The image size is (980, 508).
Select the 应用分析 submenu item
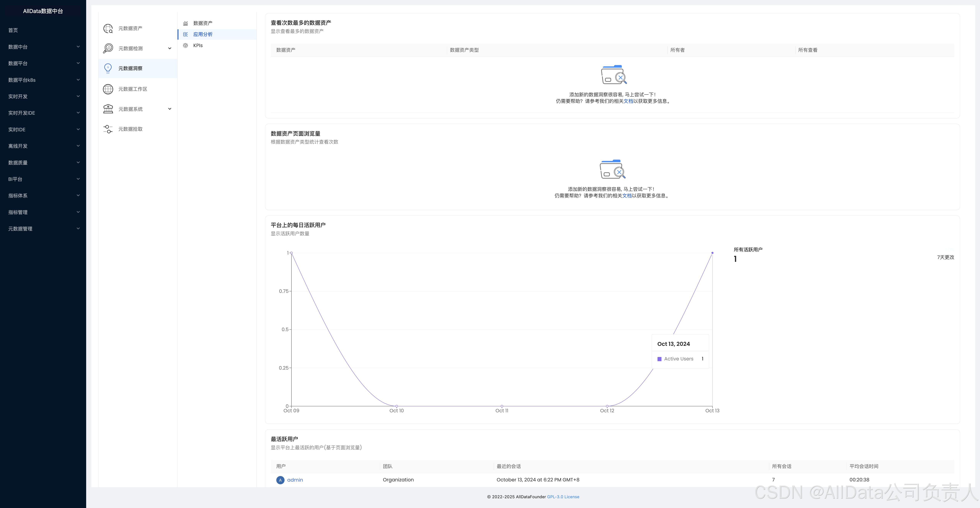[x=203, y=34]
